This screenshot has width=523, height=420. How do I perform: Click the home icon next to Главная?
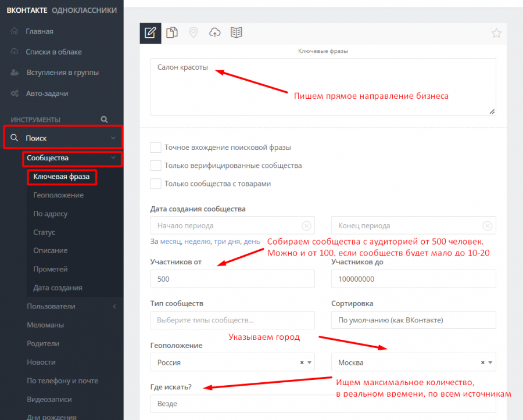tap(15, 31)
